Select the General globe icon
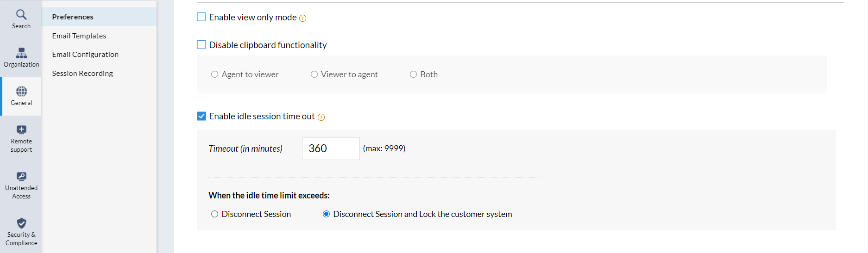Image resolution: width=868 pixels, height=253 pixels. (21, 92)
